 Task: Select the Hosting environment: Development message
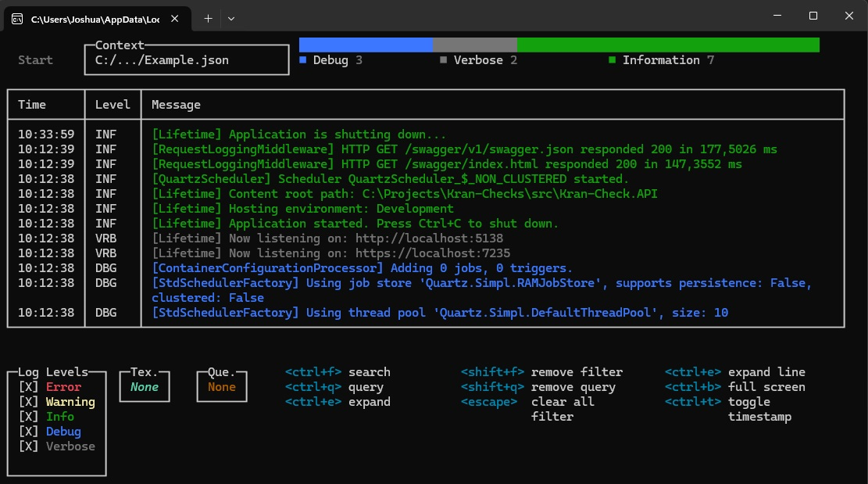tap(303, 209)
